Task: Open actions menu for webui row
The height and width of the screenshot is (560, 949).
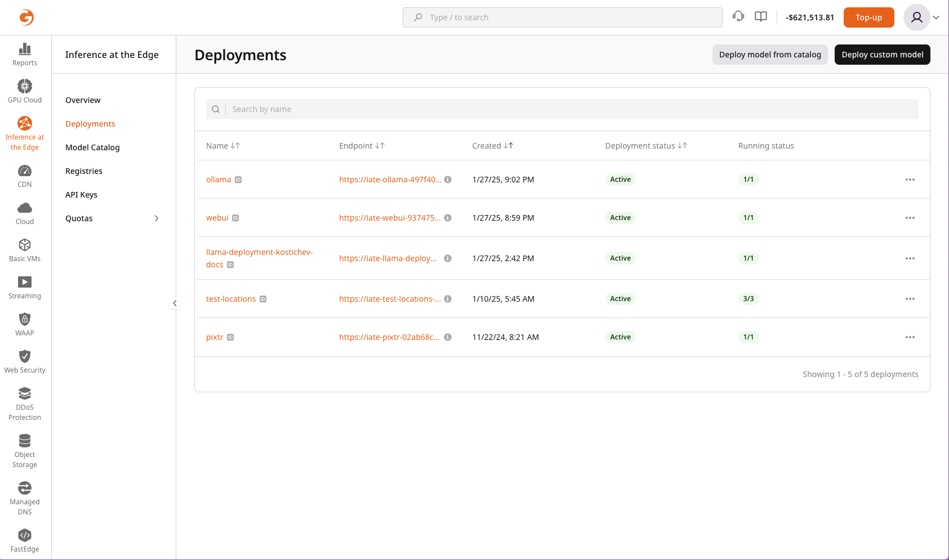Action: point(910,218)
